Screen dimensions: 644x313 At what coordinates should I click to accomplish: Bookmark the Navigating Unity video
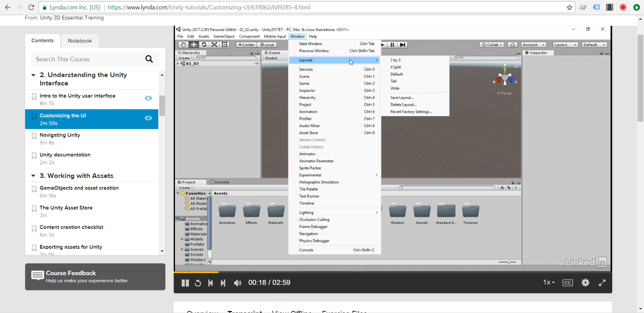[34, 136]
